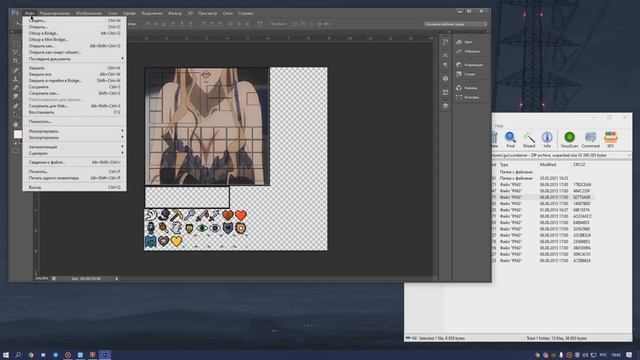This screenshot has width=640, height=360.
Task: Click the Windows Start button
Action: (x=6, y=355)
